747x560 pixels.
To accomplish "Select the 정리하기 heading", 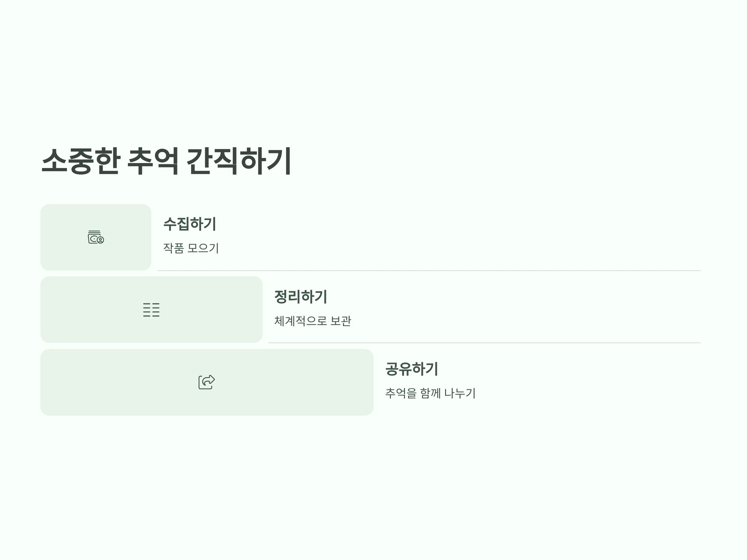I will tap(301, 296).
